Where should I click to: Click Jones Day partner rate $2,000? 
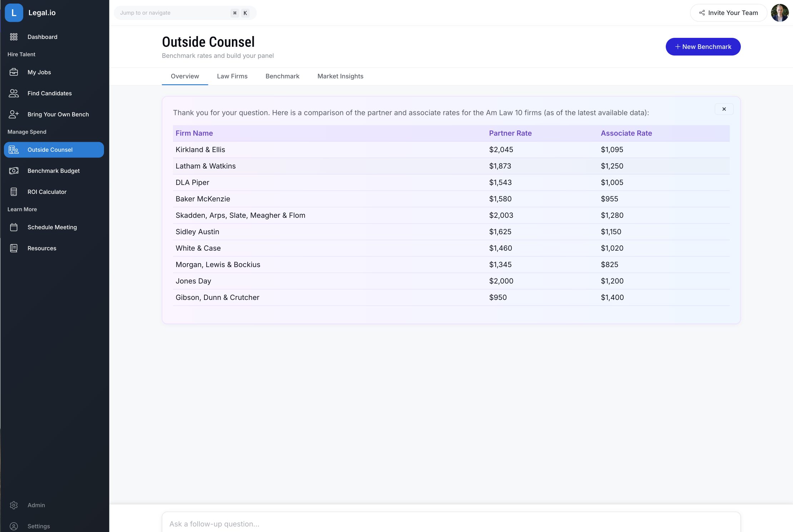coord(501,281)
